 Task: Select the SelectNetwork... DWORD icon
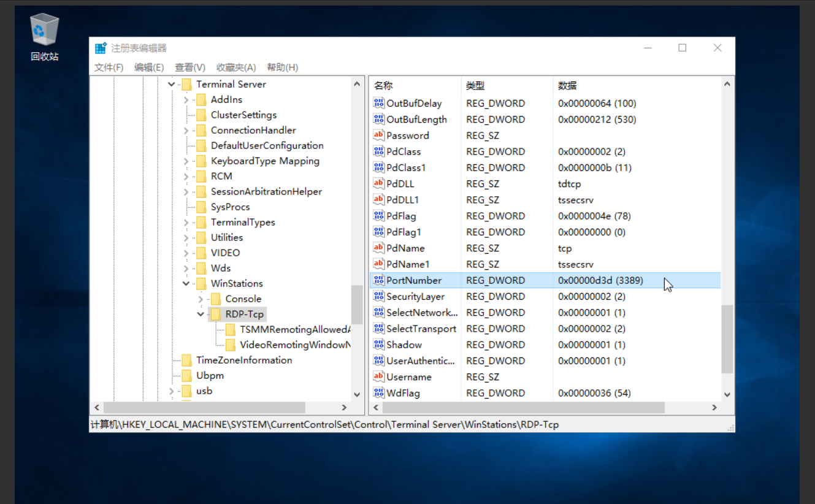(379, 312)
